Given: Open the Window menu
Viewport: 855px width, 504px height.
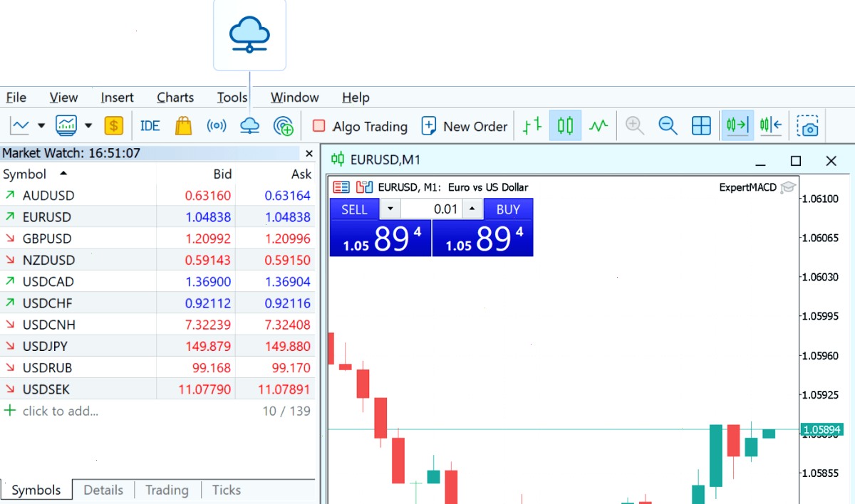Looking at the screenshot, I should click(x=294, y=98).
